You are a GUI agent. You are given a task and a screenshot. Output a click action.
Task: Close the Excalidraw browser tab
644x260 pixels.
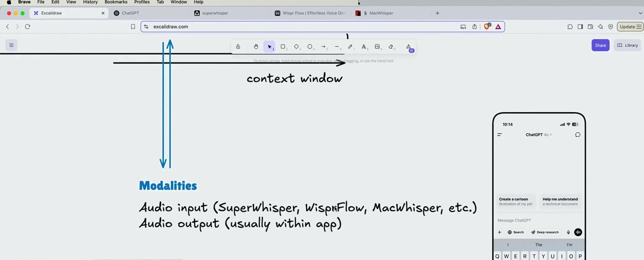click(103, 13)
